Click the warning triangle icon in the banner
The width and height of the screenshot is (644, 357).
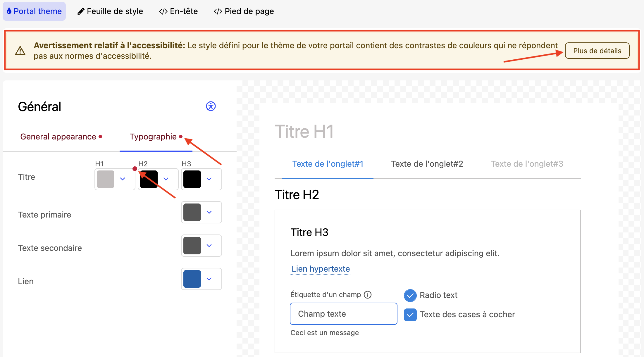point(20,51)
